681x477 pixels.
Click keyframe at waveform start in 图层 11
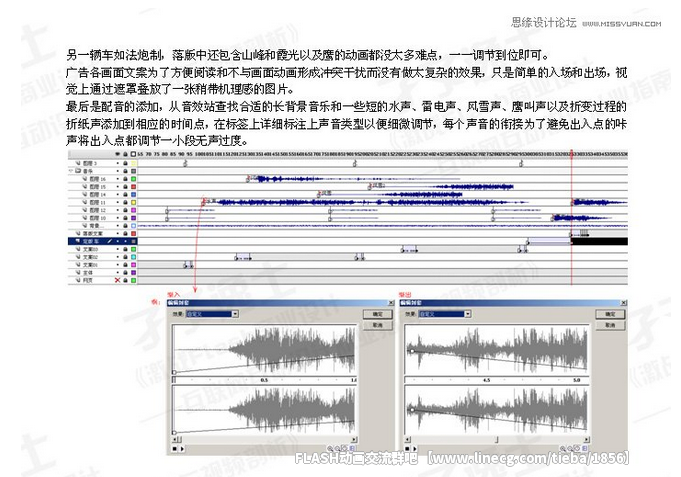(x=203, y=203)
